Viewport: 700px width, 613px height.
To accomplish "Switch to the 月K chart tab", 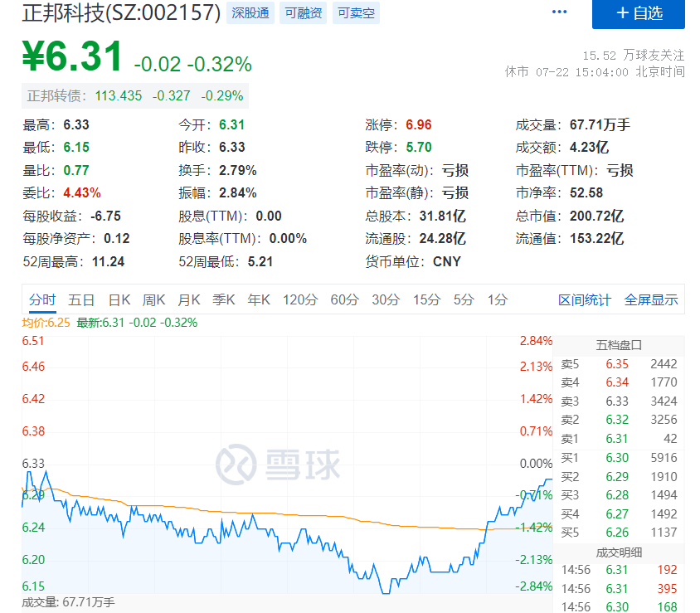I will click(x=189, y=299).
